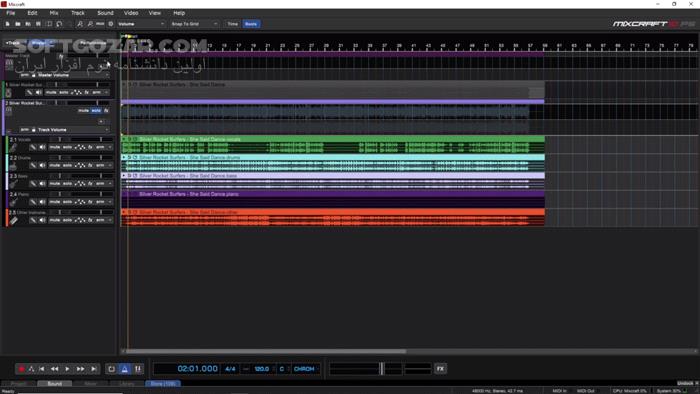The image size is (700, 394).
Task: Expand the arm dropdown arrow on Vocals track
Action: 110,147
